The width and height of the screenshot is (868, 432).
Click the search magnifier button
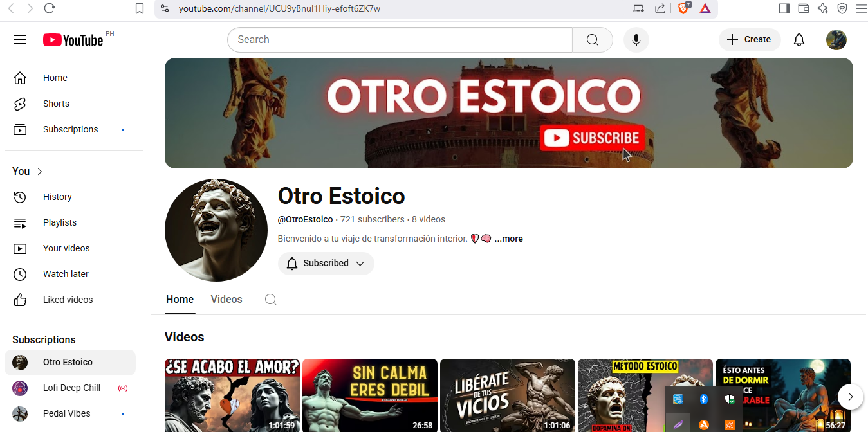[x=593, y=40]
